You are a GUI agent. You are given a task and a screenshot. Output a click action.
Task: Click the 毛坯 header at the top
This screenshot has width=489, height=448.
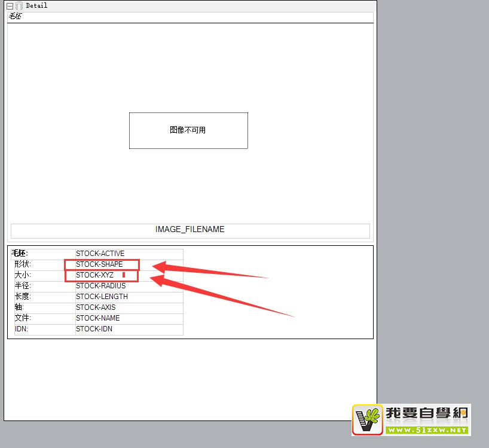click(x=15, y=17)
